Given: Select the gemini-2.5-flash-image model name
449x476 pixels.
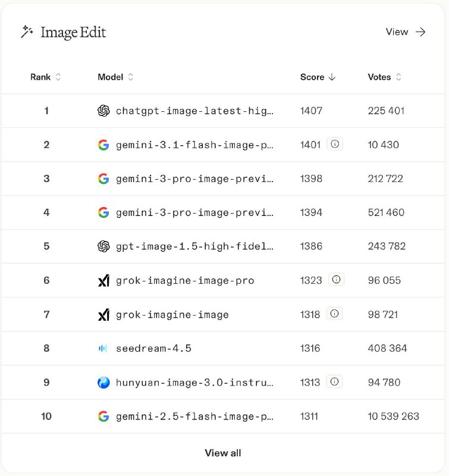Looking at the screenshot, I should 194,416.
